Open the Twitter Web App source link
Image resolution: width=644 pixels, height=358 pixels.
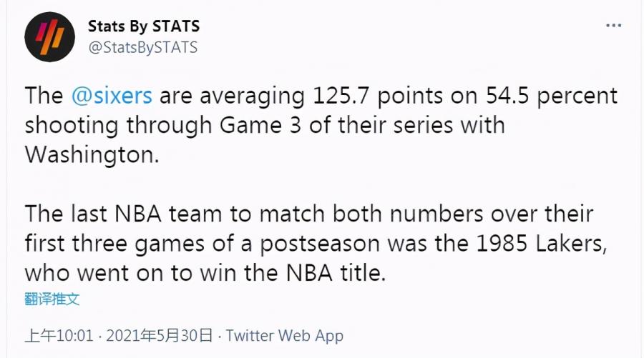[284, 335]
